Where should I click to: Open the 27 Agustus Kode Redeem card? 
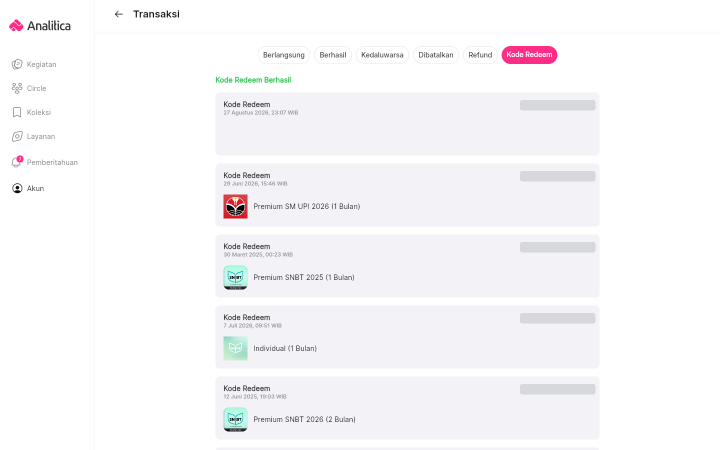point(407,124)
